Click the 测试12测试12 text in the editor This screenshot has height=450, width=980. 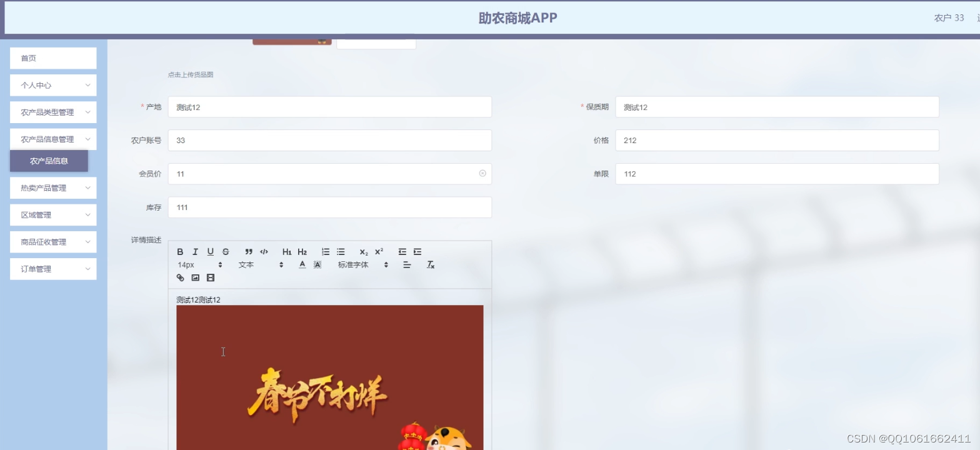(198, 300)
